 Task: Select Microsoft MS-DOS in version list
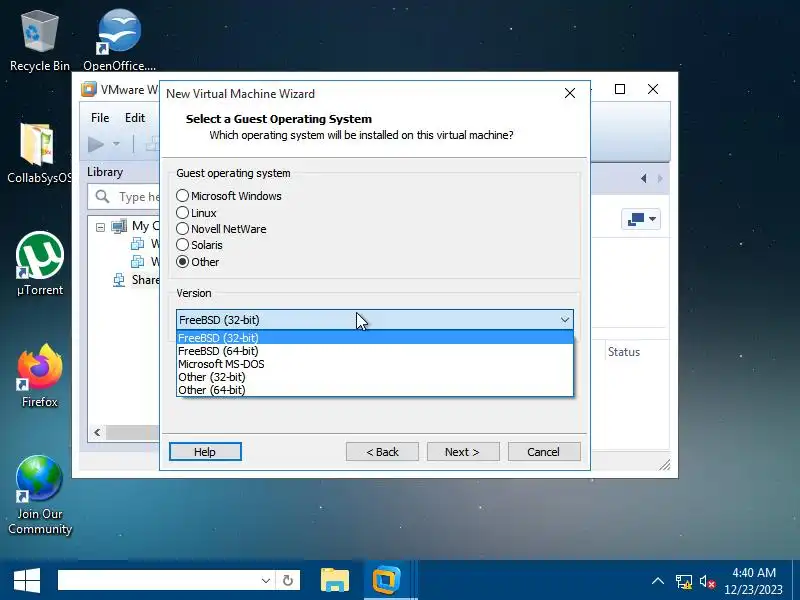coord(374,364)
